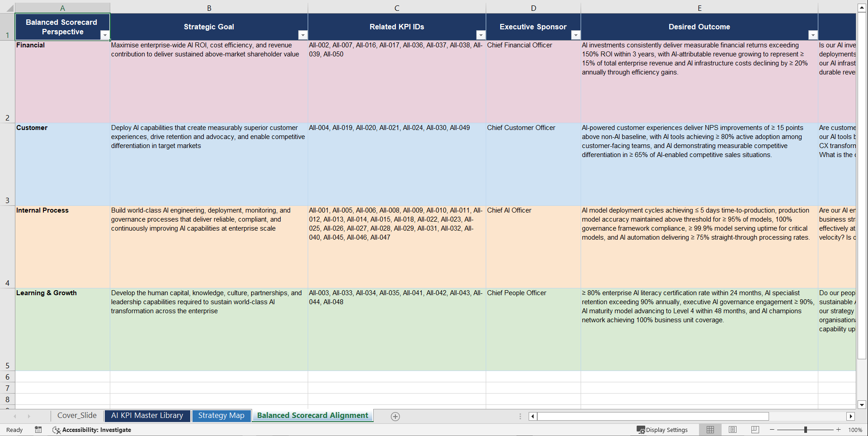This screenshot has height=436, width=868.
Task: Select row 5 header
Action: tap(7, 329)
